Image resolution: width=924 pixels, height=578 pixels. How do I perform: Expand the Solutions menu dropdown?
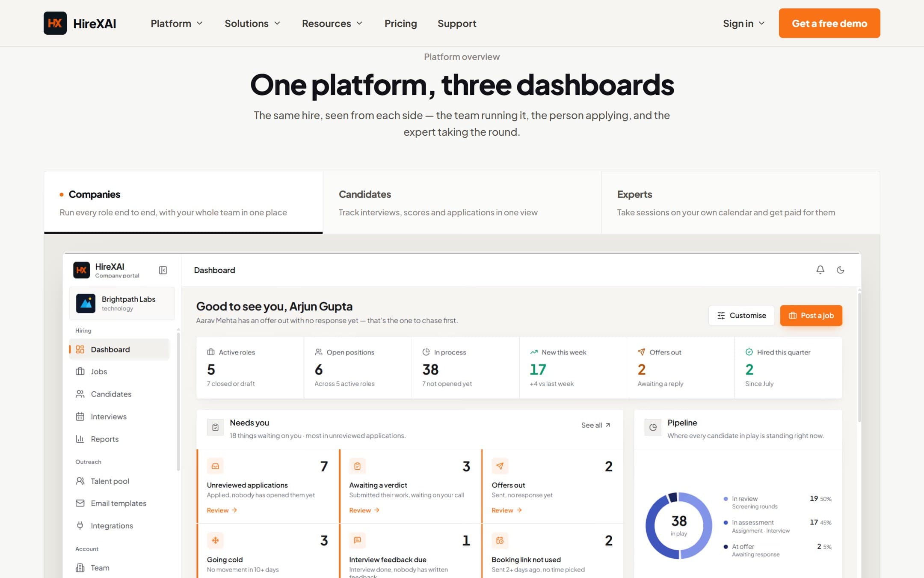(252, 24)
